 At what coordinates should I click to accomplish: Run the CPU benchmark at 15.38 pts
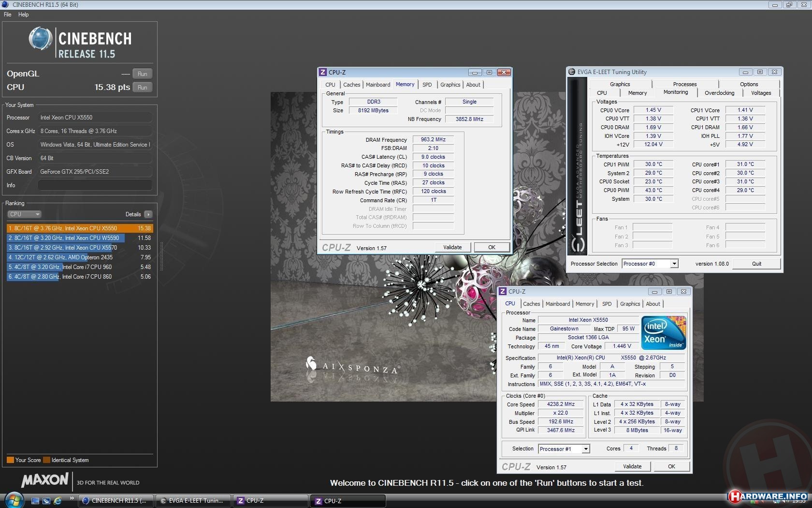pos(142,88)
